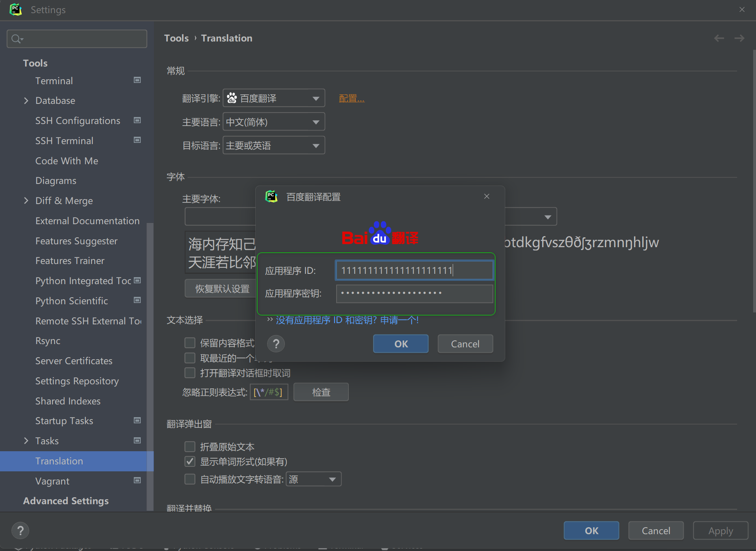
Task: Click the search magnifier icon in settings
Action: 16,39
